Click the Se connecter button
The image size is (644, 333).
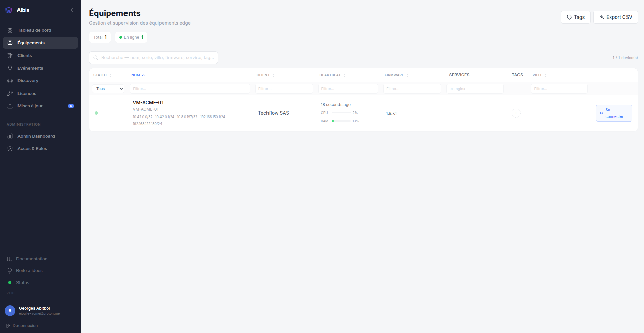pos(614,113)
